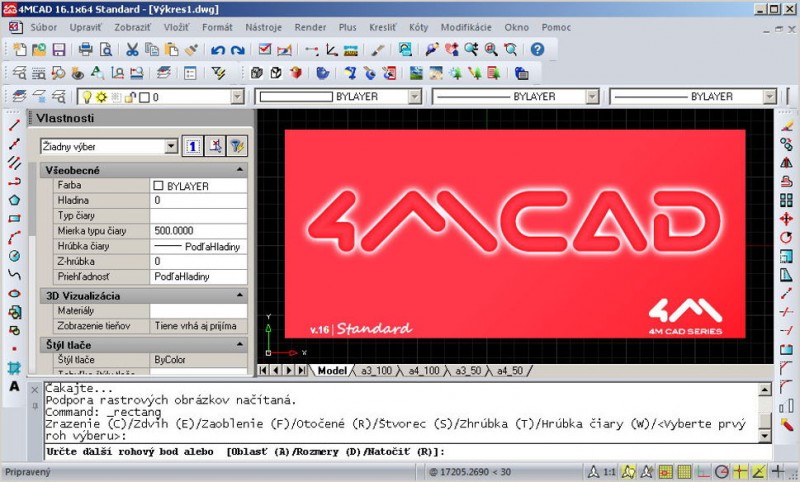Open the Súbor menu
Viewport: 800px width, 482px height.
(44, 28)
